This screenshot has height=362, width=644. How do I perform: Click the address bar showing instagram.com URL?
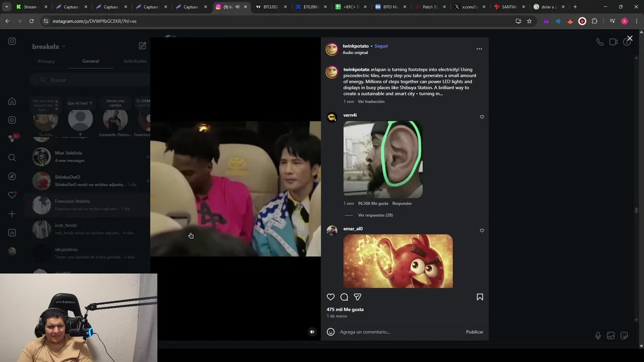277,21
